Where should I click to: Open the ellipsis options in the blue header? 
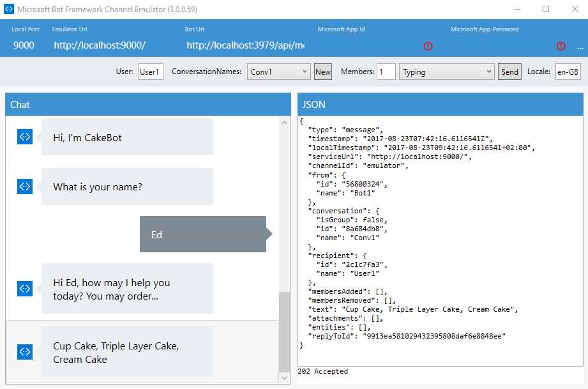tap(580, 46)
